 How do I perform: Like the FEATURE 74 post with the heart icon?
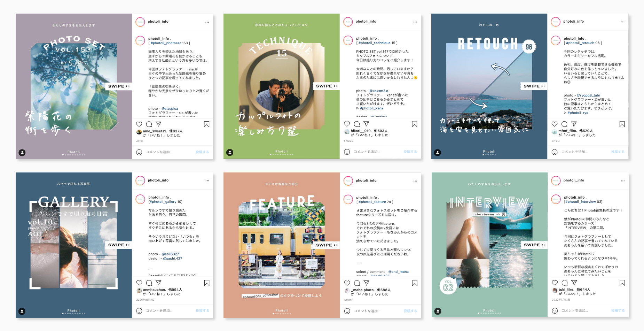click(x=347, y=283)
